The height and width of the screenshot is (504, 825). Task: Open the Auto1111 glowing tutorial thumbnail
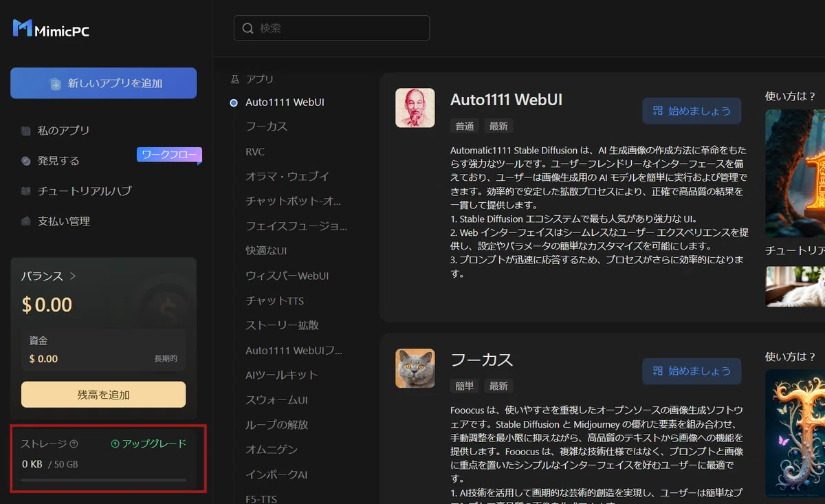tap(795, 173)
